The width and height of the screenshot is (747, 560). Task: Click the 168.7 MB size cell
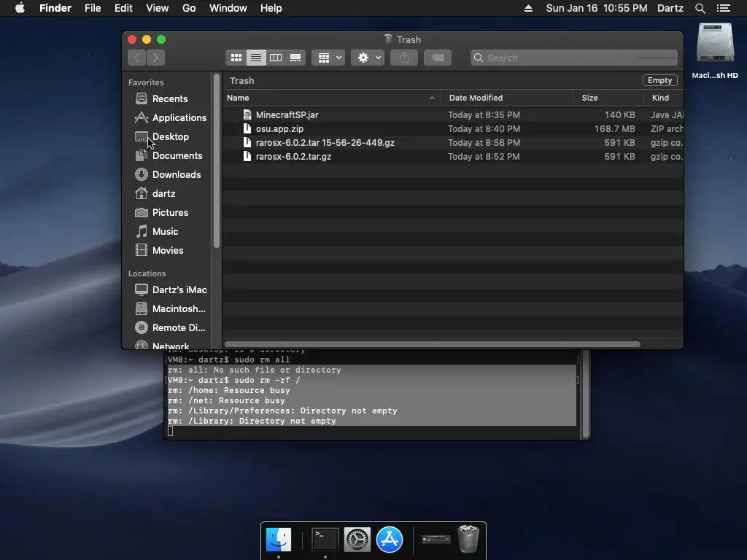pos(614,128)
